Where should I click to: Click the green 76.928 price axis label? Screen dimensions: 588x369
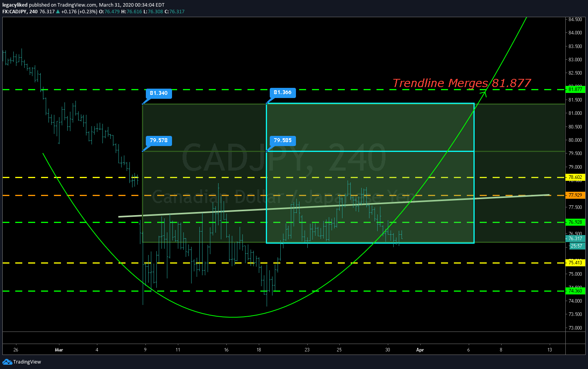point(575,222)
